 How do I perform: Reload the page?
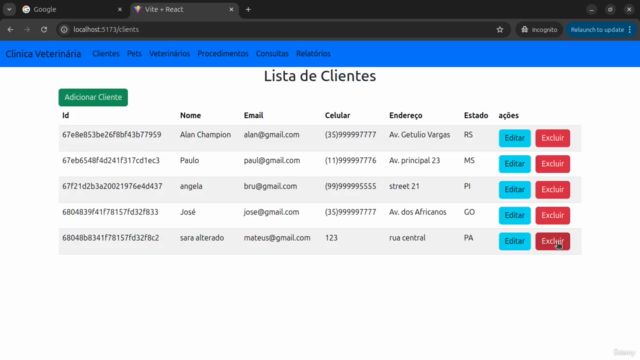tap(44, 29)
